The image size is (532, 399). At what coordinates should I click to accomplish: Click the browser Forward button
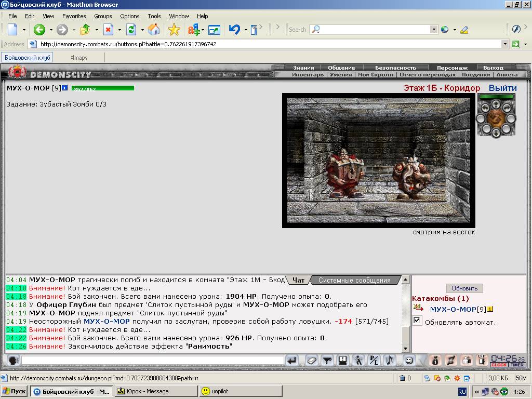[x=62, y=30]
